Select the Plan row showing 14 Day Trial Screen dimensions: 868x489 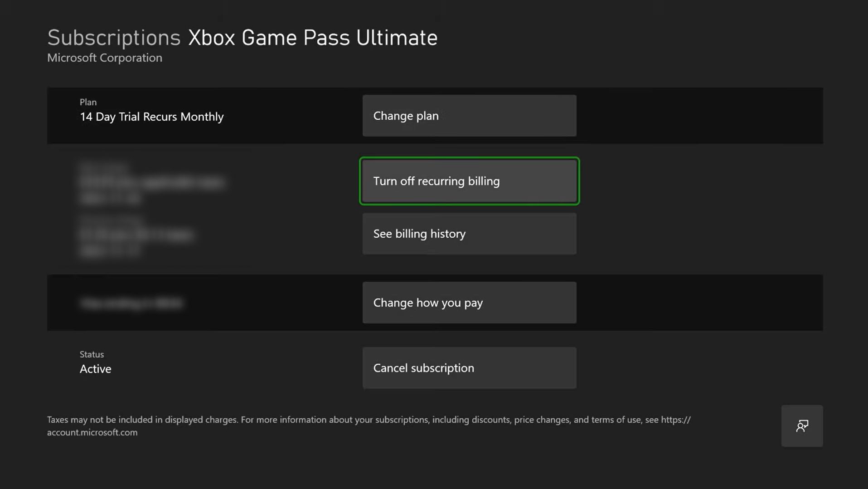(x=151, y=111)
